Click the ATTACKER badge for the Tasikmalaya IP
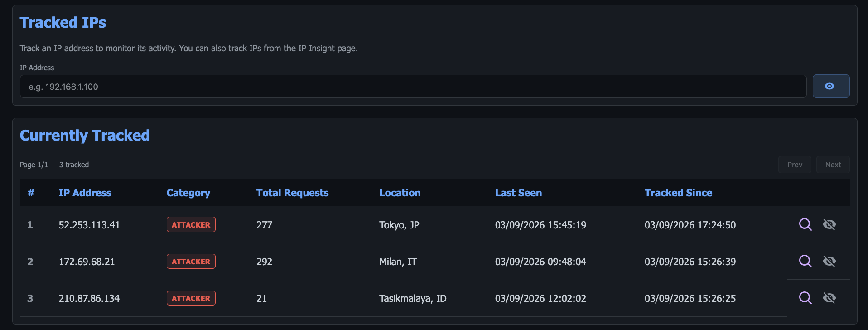 tap(191, 298)
